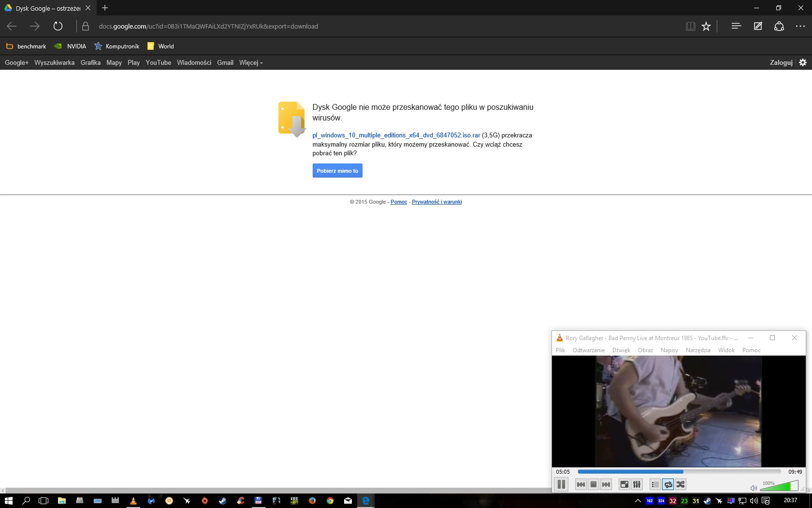Click the Edge forward arrow
The image size is (812, 508).
click(x=34, y=26)
